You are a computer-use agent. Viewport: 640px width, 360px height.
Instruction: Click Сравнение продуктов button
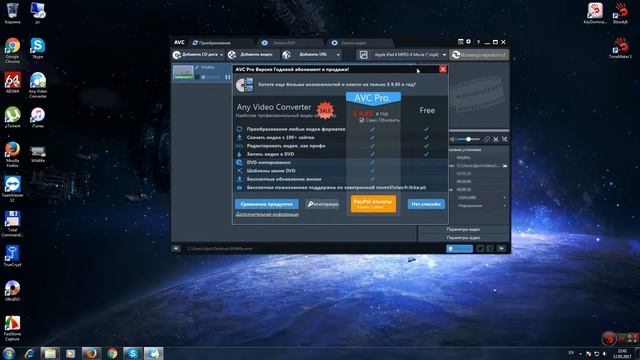coord(267,204)
